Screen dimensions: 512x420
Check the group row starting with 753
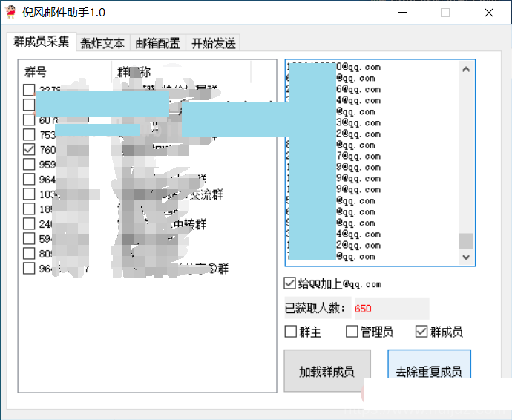(x=29, y=134)
